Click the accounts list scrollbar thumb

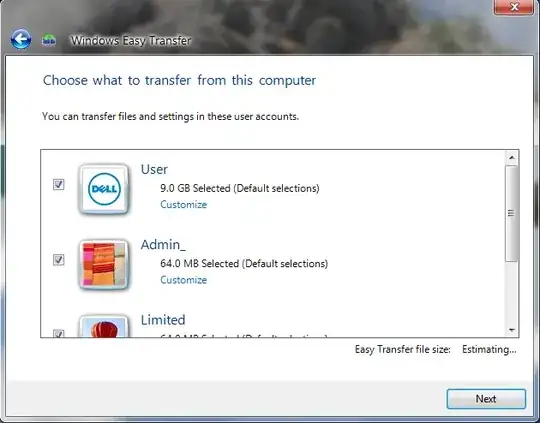pyautogui.click(x=512, y=213)
